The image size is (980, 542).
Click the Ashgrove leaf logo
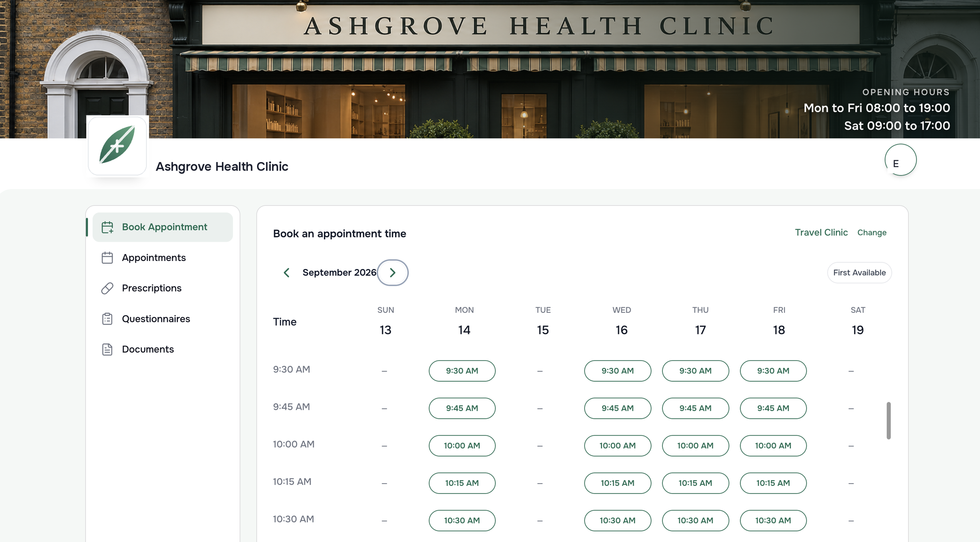(118, 146)
